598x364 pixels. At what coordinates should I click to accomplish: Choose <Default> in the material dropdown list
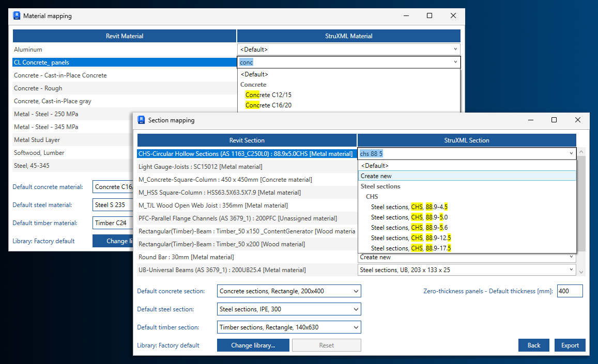(254, 74)
